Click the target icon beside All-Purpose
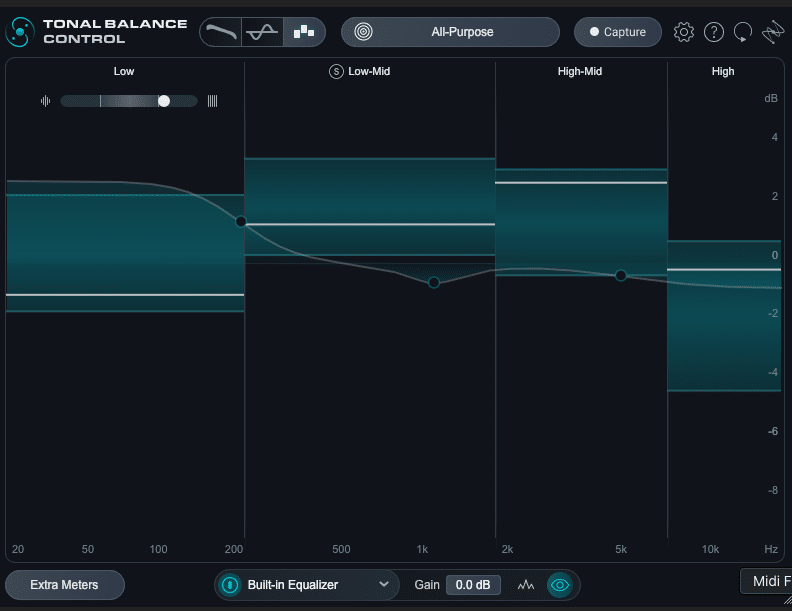The image size is (792, 611). tap(363, 32)
